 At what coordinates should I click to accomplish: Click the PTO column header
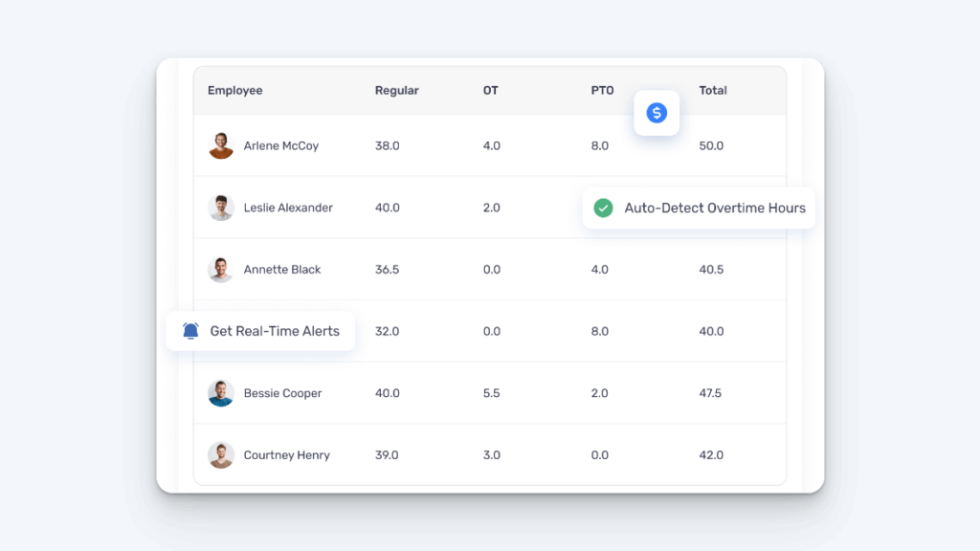[x=602, y=91]
